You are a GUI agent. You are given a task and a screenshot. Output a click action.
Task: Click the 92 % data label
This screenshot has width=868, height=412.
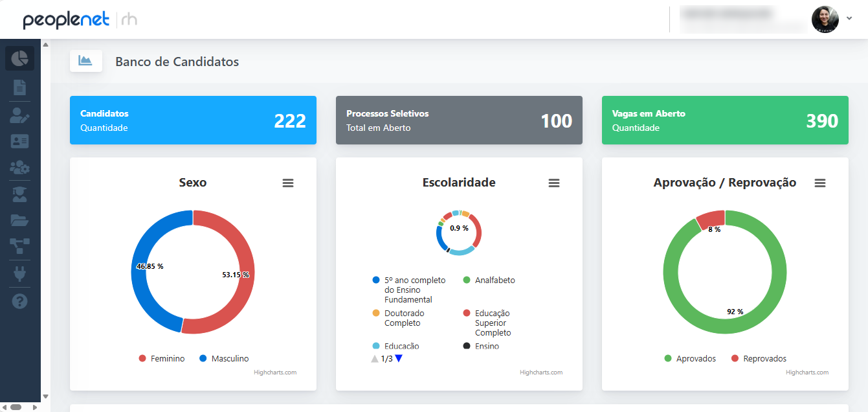pyautogui.click(x=735, y=312)
